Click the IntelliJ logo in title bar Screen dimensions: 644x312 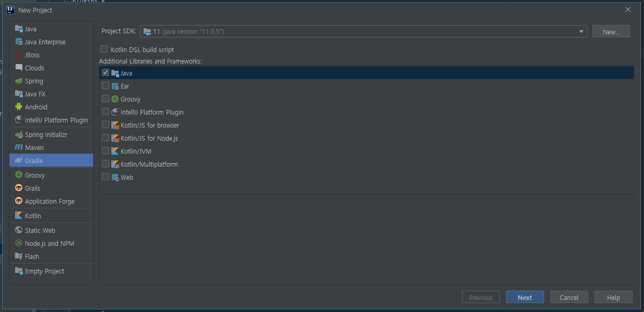(x=10, y=9)
